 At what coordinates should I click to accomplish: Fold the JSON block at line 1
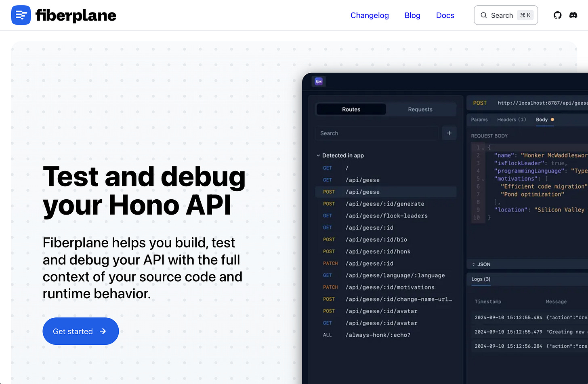click(483, 148)
